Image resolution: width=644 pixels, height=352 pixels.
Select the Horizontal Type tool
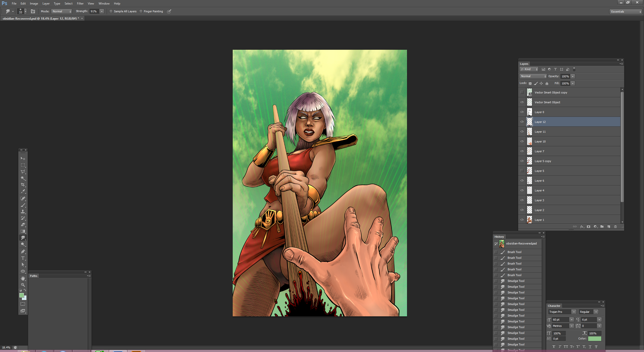23,258
